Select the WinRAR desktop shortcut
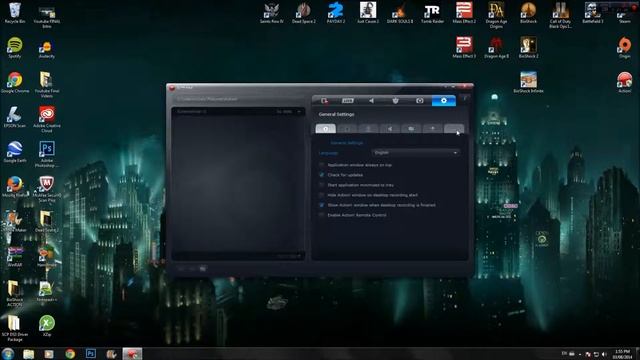The width and height of the screenshot is (640, 360). coord(15,256)
